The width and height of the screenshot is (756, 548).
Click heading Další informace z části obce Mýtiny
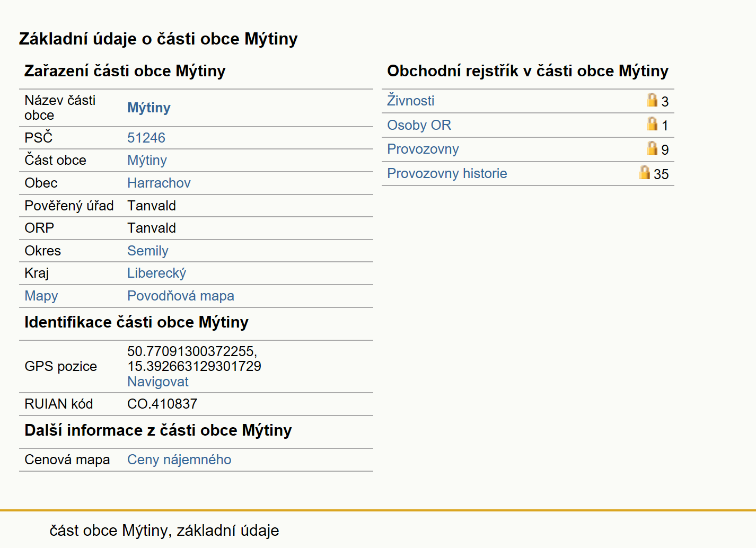pos(159,430)
